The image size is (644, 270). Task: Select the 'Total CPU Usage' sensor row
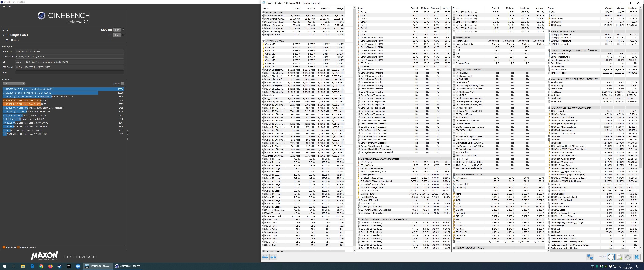[303, 213]
